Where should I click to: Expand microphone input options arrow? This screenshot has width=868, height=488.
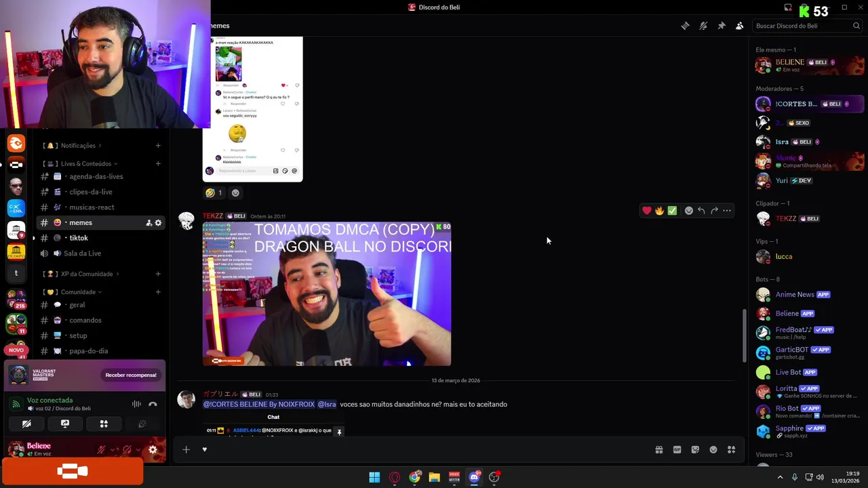click(x=113, y=449)
